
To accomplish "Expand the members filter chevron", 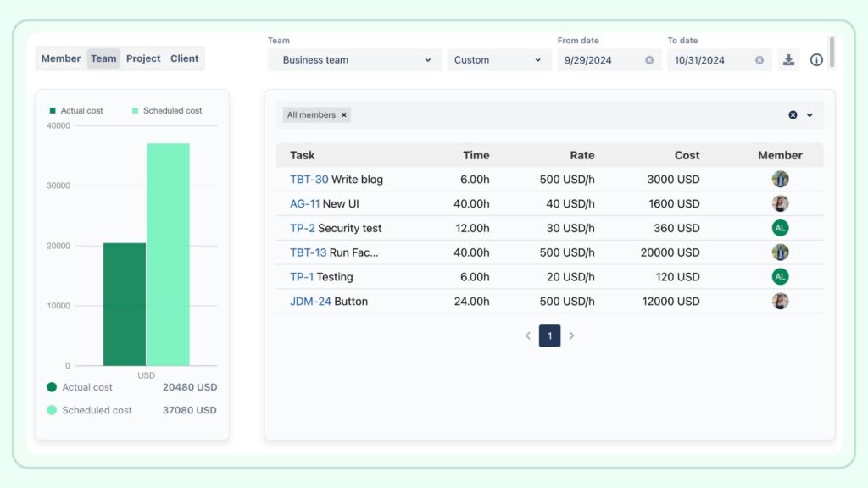I will (811, 114).
